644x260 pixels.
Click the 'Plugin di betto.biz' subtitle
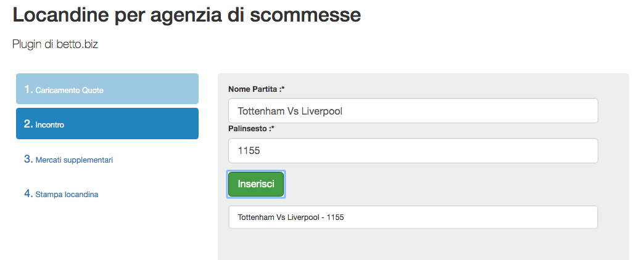pyautogui.click(x=56, y=45)
